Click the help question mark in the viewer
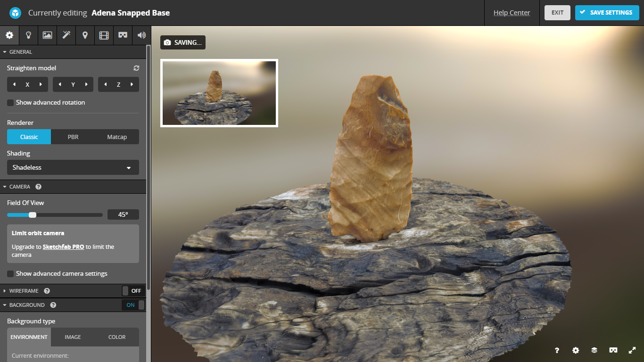The height and width of the screenshot is (362, 644). point(557,350)
